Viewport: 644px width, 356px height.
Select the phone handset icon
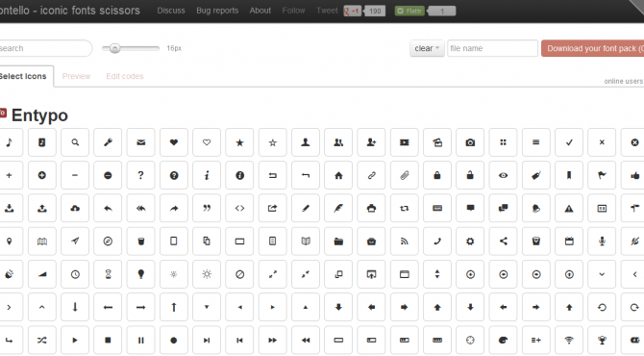click(x=437, y=242)
